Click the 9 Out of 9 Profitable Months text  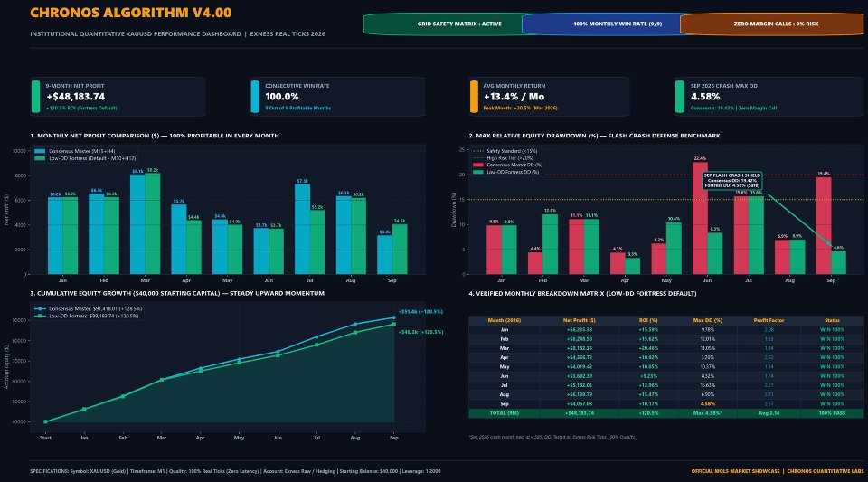[297, 108]
